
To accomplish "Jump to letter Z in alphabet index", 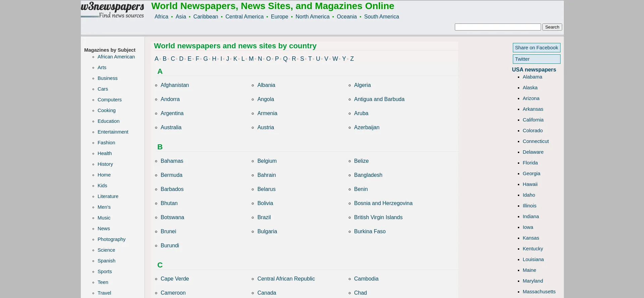I will pyautogui.click(x=352, y=59).
